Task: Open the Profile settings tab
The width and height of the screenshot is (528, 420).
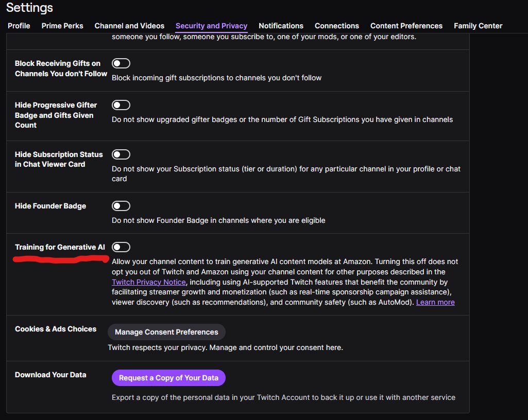Action: pos(19,26)
